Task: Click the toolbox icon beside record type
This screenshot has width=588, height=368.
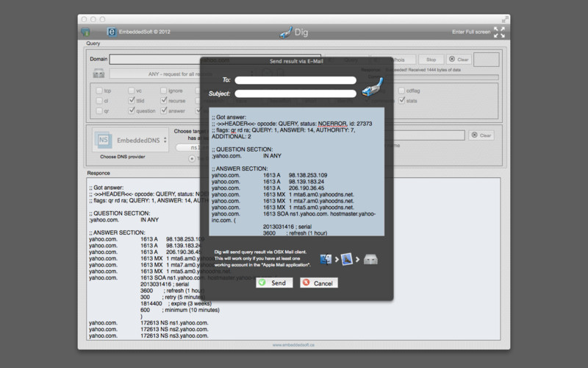Action: click(x=98, y=74)
